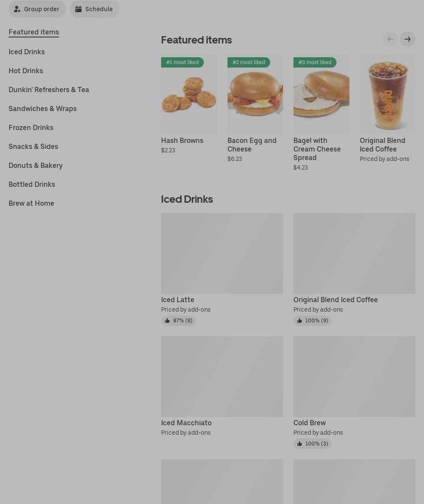Click the next arrow in Featured items carousel
424x504 pixels.
[x=407, y=39]
